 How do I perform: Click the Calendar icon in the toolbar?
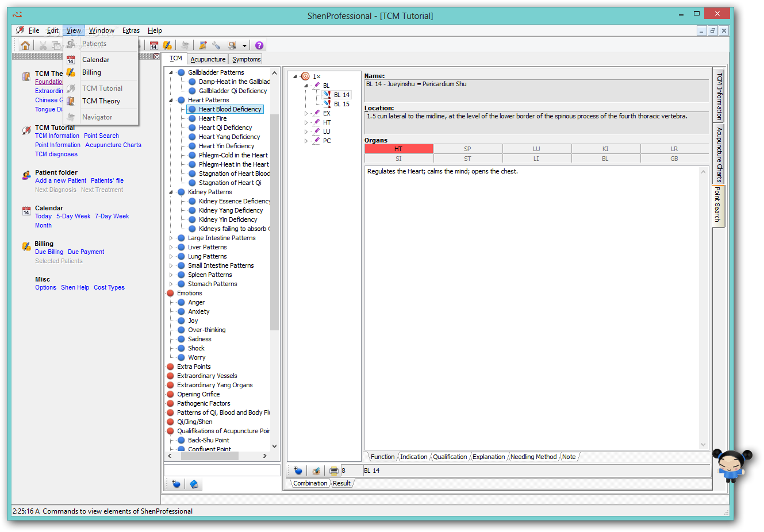pos(154,45)
